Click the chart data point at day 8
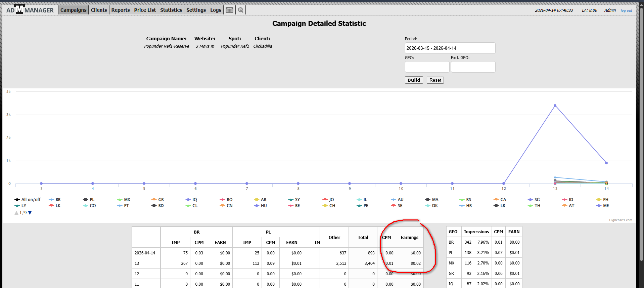Viewport: 644px width, 288px height. tap(298, 183)
